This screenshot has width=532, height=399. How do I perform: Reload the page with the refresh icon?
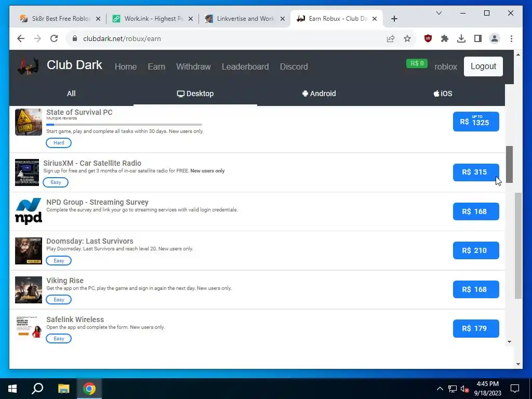[54, 38]
